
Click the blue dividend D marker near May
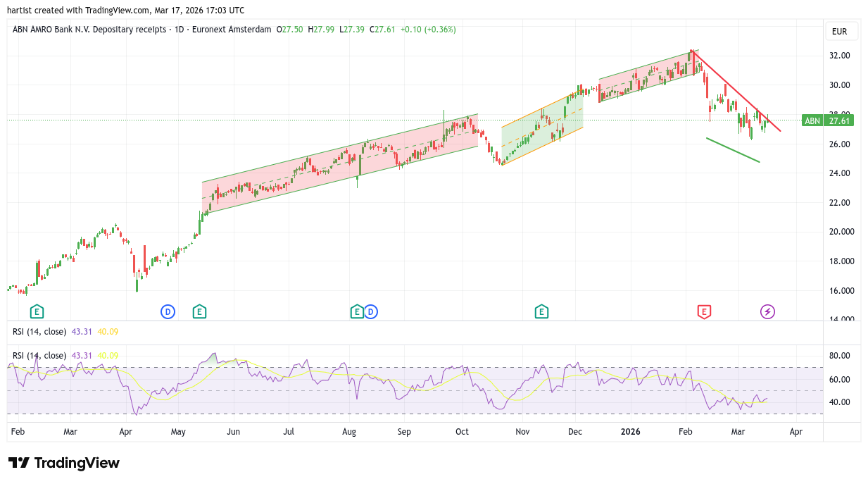pos(168,311)
